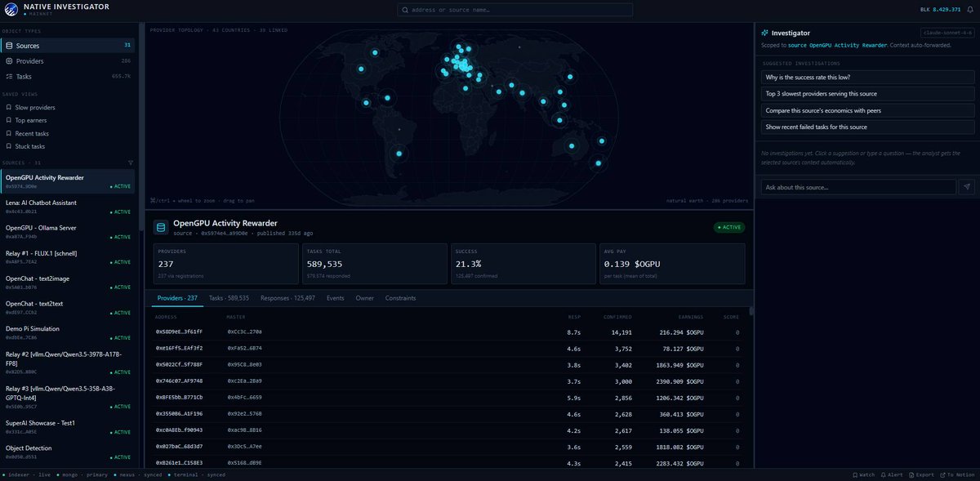Select the OpenGPU Activity Rewarder source row
980x481 pixels.
coord(69,181)
